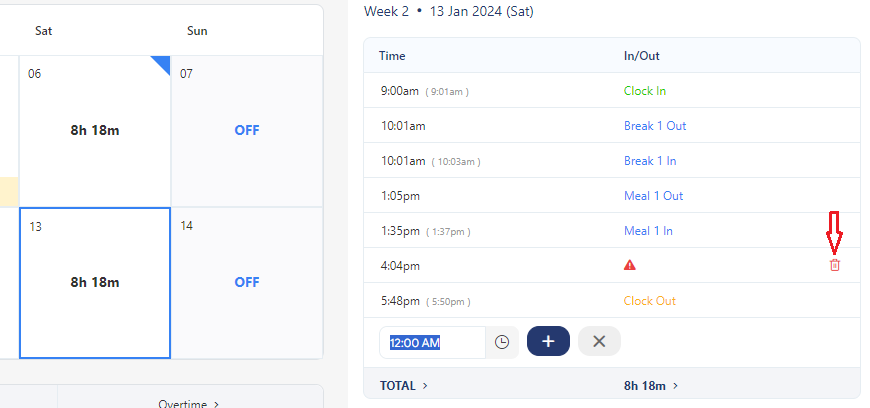Cancel the new time entry with X
The width and height of the screenshot is (870, 408).
(599, 341)
